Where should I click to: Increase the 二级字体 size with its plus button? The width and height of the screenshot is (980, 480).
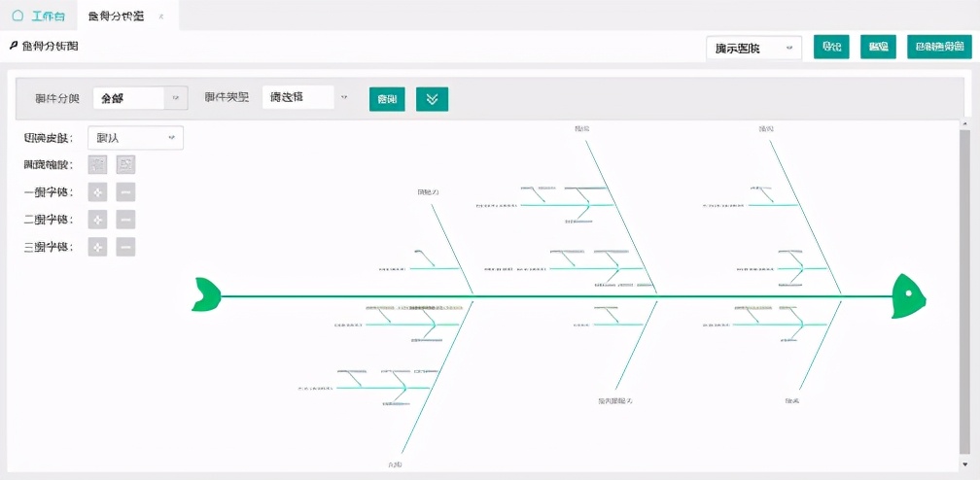pyautogui.click(x=97, y=220)
